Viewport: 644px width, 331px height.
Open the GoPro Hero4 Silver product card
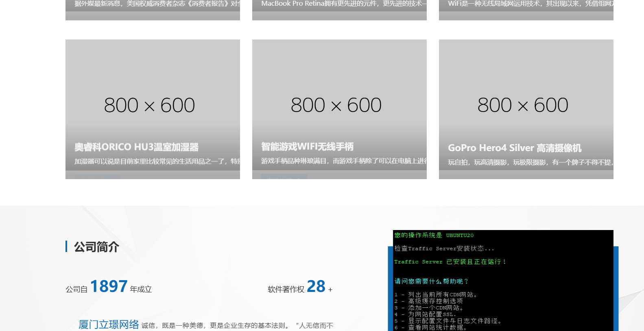pos(526,109)
